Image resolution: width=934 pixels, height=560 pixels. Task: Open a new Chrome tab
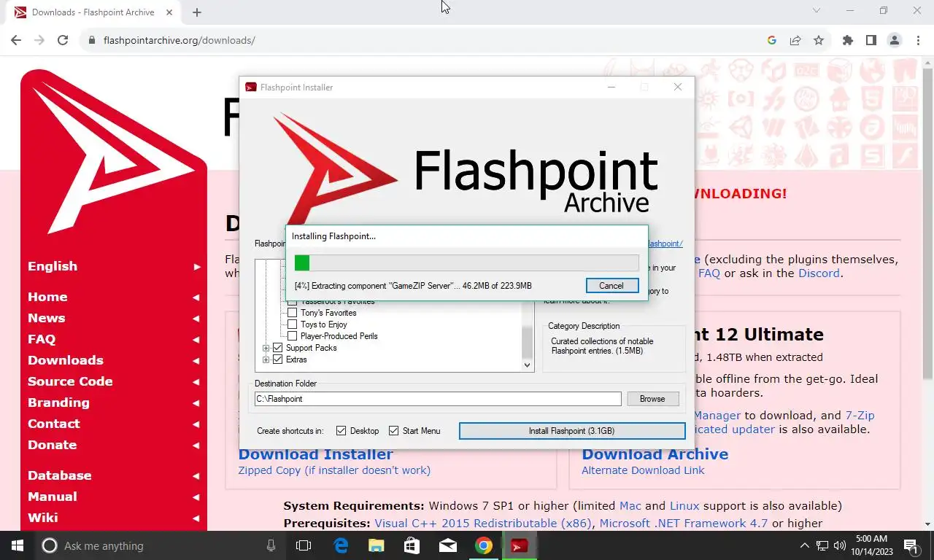[x=197, y=12]
